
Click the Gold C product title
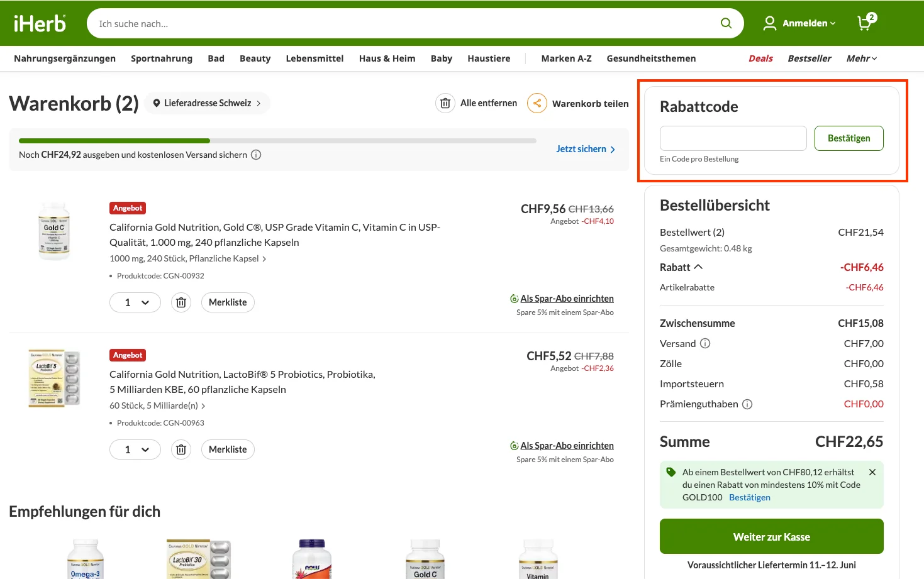pyautogui.click(x=275, y=234)
